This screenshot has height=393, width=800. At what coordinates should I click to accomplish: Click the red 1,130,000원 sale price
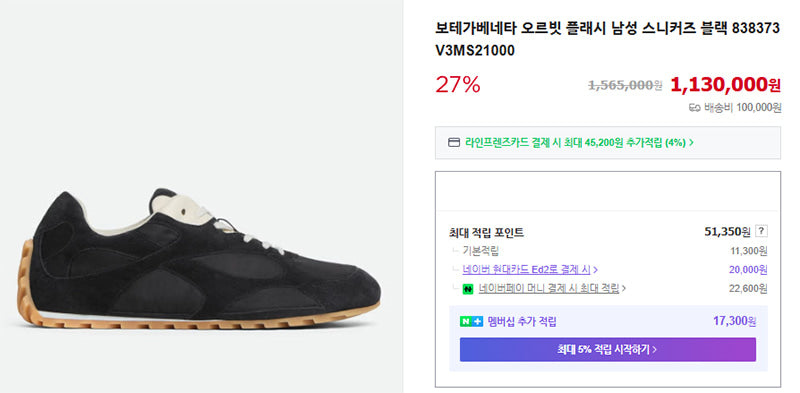coord(726,85)
